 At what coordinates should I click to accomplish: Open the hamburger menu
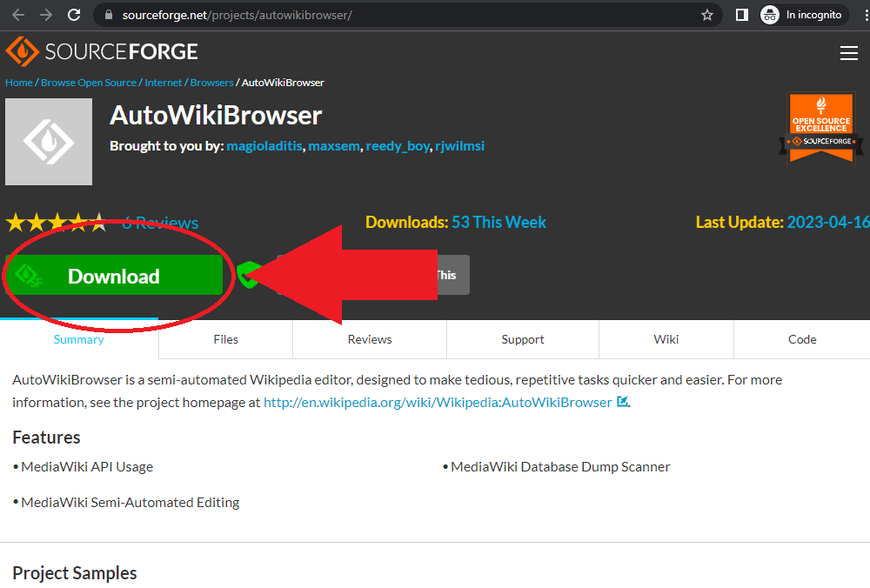849,53
